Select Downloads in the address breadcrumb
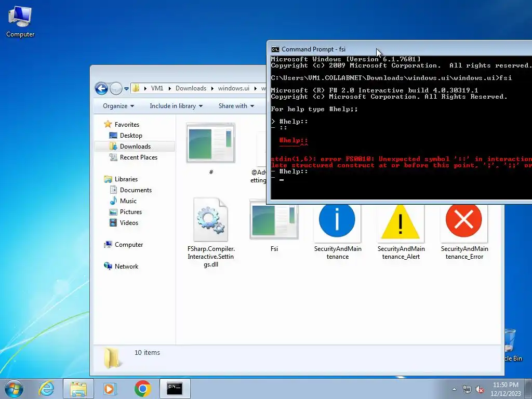This screenshot has width=532, height=399. 191,88
